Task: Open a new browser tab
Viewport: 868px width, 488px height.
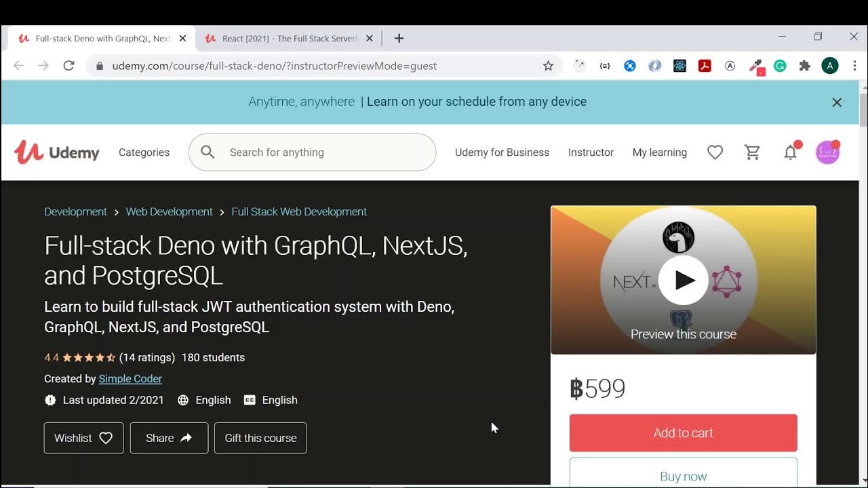Action: pyautogui.click(x=399, y=39)
